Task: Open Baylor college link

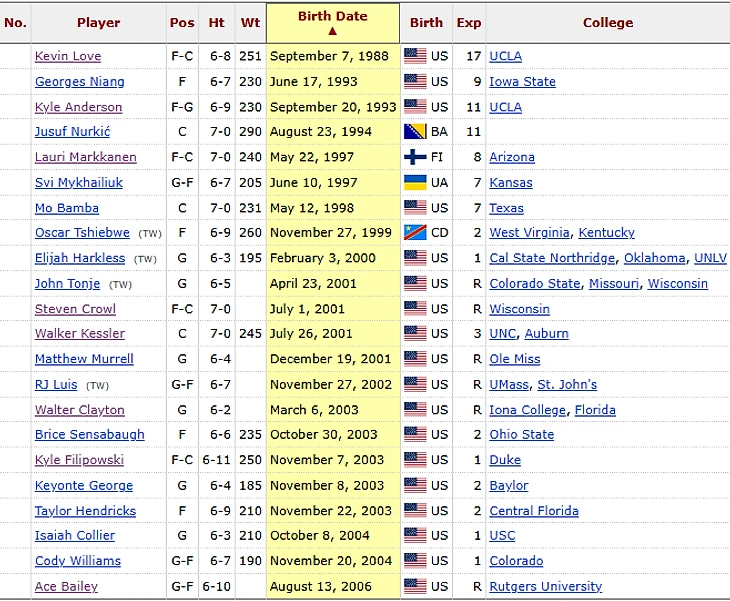Action: point(509,486)
